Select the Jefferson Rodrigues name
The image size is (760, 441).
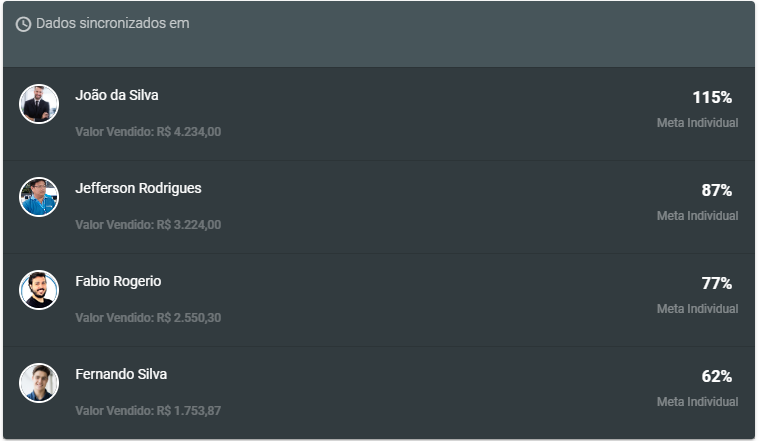(138, 188)
